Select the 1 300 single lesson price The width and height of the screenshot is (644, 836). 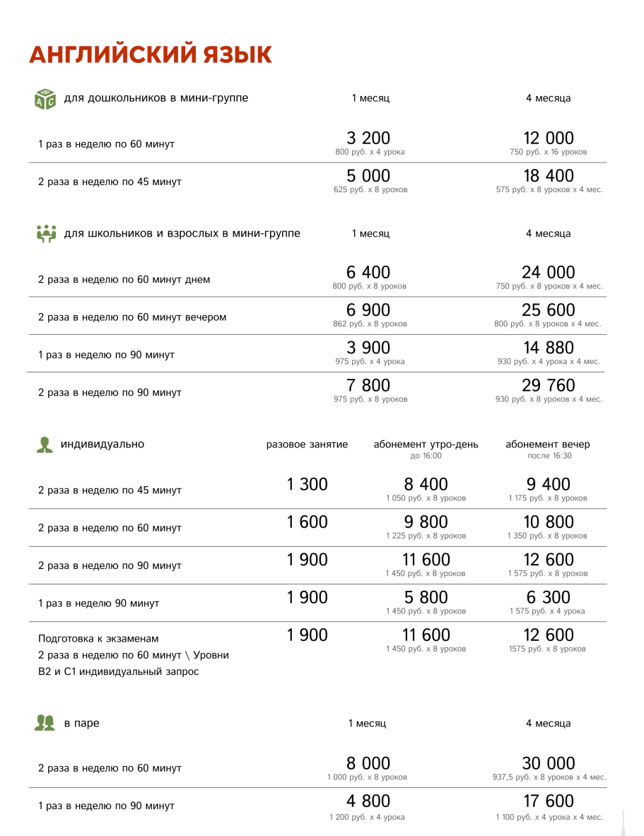[x=308, y=485]
